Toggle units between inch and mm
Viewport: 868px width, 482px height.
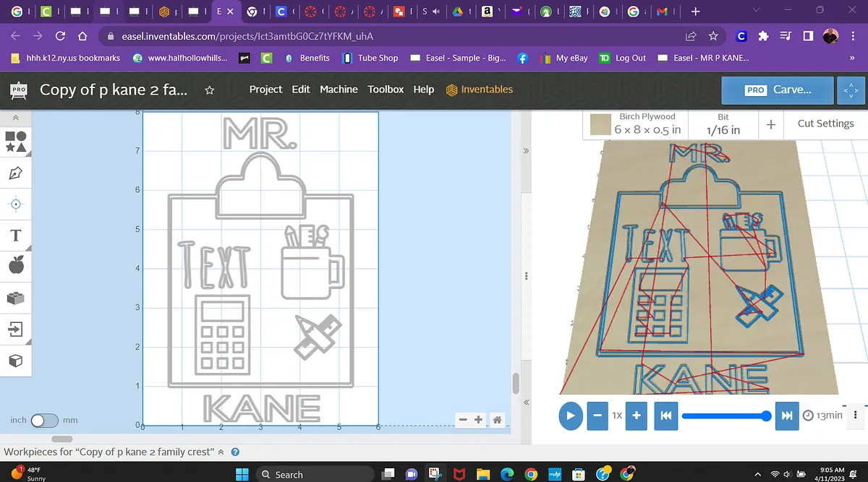coord(43,420)
